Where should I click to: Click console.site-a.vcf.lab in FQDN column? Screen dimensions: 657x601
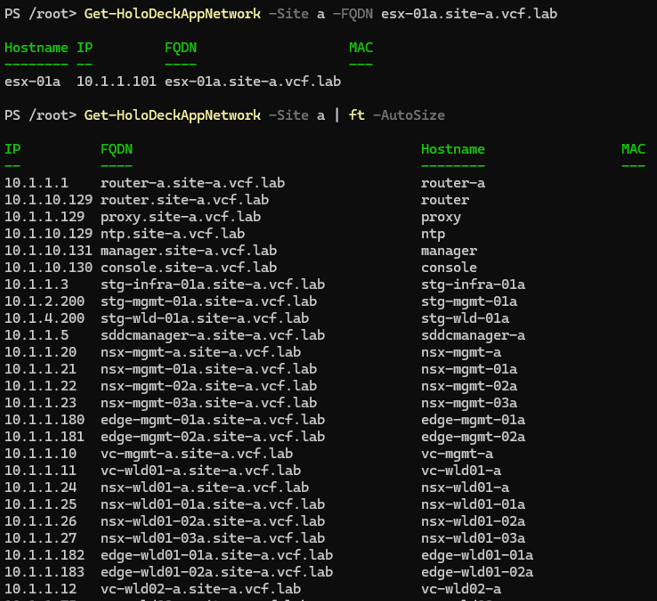point(189,267)
